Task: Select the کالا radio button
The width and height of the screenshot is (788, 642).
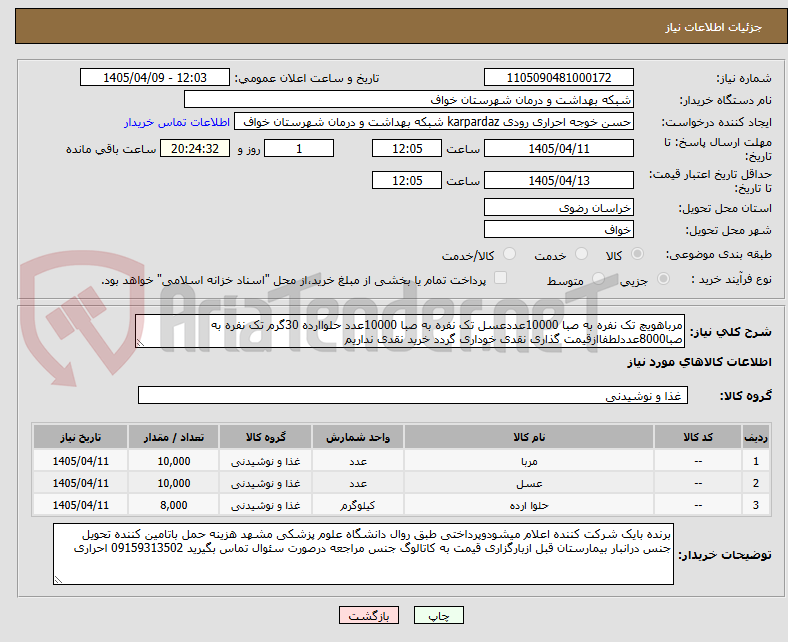Action: [637, 254]
